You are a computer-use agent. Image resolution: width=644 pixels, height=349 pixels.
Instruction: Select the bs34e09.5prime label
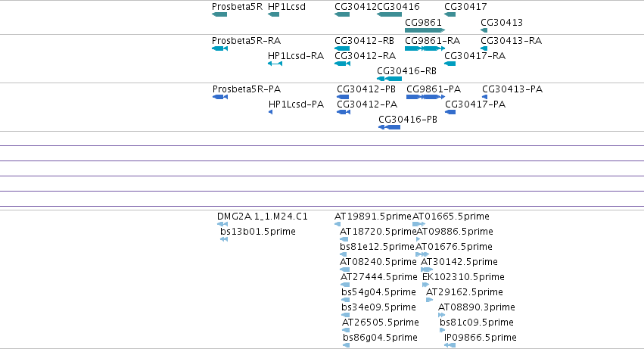click(x=378, y=307)
